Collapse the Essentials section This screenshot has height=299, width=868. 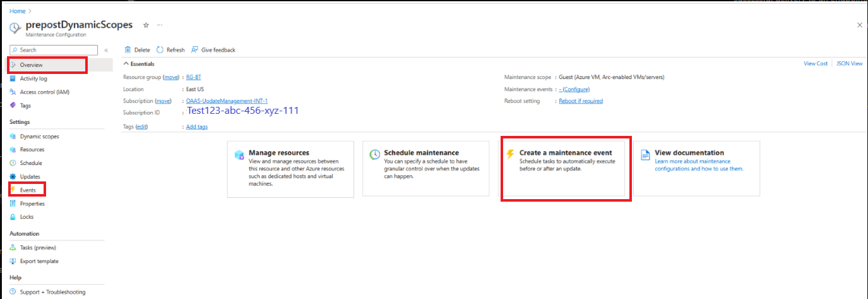coord(139,64)
